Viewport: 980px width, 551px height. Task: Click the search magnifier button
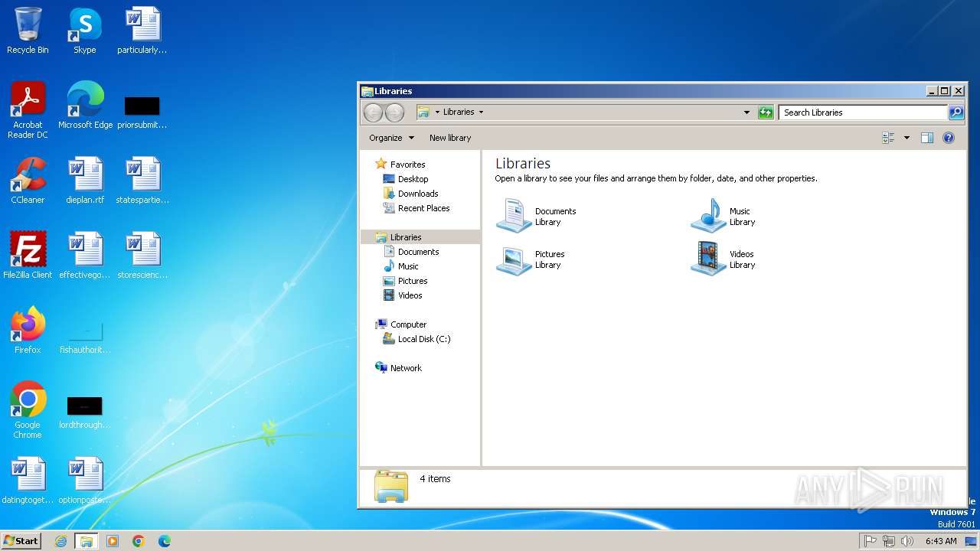(x=956, y=112)
